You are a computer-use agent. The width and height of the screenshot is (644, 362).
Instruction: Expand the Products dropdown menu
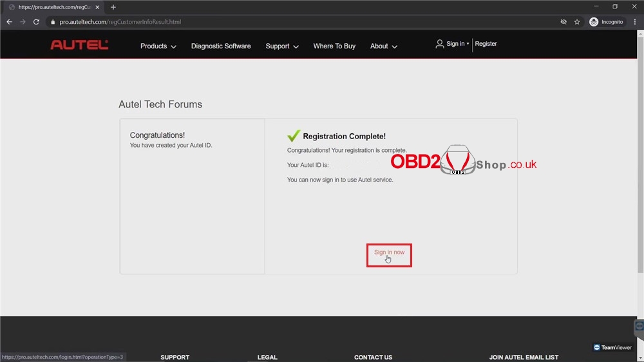tap(158, 46)
